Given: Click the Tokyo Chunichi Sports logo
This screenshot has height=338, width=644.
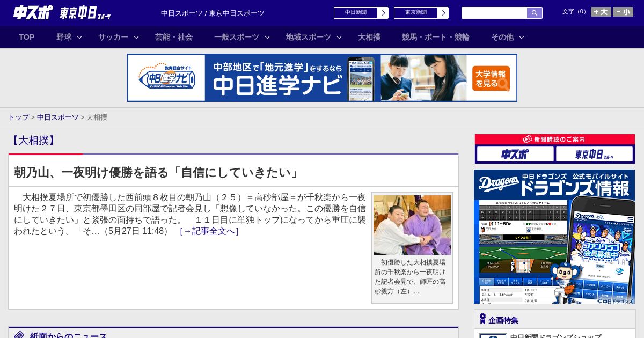Looking at the screenshot, I should pyautogui.click(x=85, y=13).
